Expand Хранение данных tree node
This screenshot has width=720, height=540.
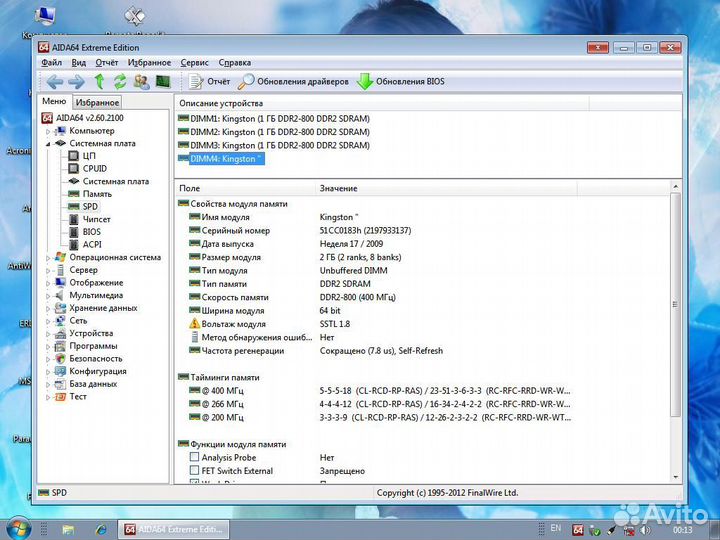point(48,308)
